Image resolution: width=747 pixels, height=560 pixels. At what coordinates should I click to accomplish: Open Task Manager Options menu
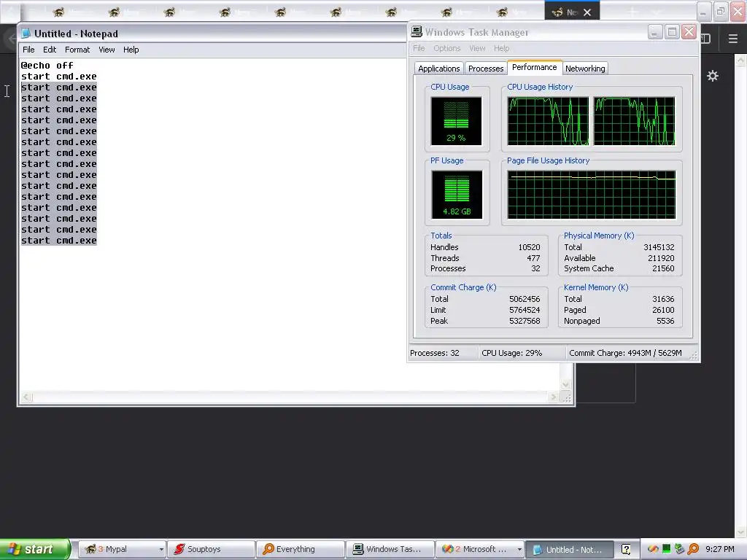(447, 48)
